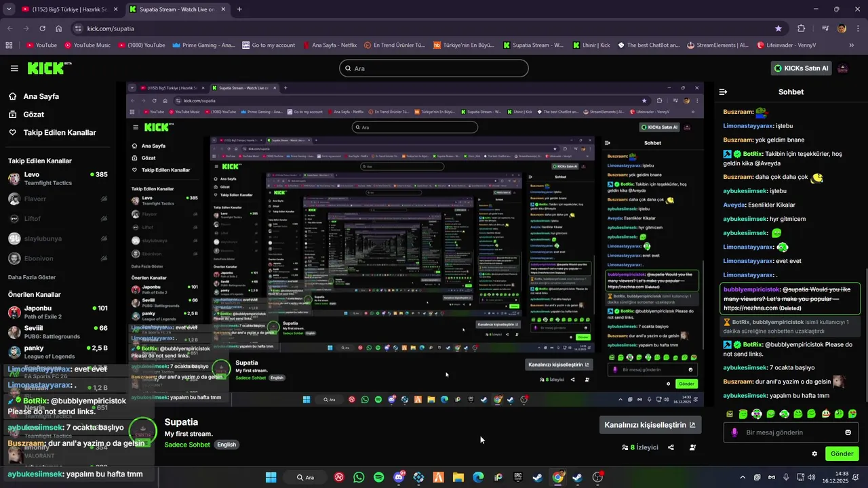
Task: Open Spotify from the taskbar
Action: (x=378, y=477)
